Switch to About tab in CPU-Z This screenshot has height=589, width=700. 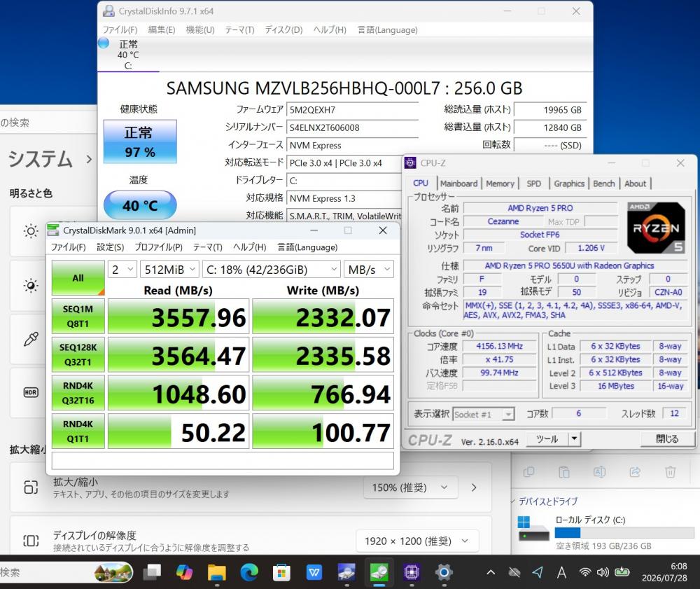[x=635, y=183]
